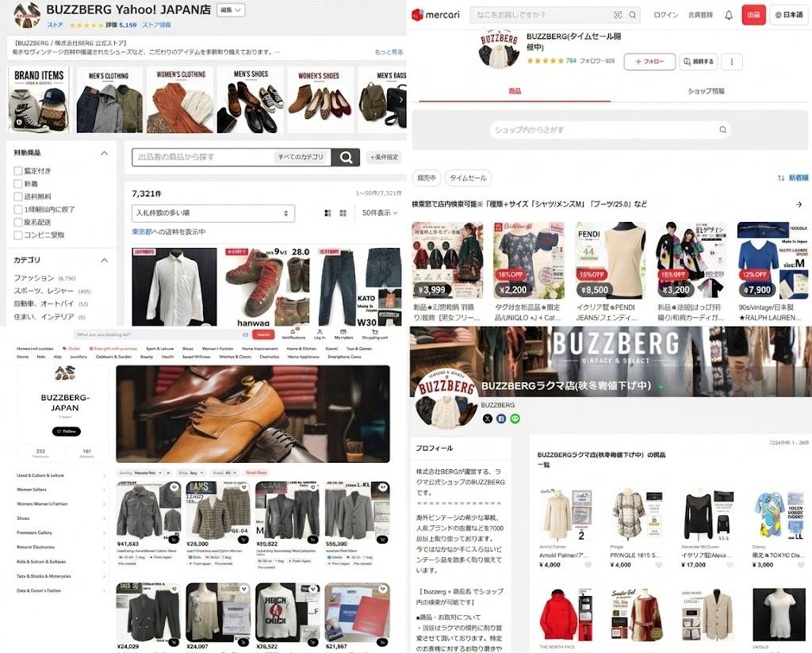This screenshot has height=653, width=812.
Task: Click the Rakuma shop Facebook share icon
Action: [501, 418]
